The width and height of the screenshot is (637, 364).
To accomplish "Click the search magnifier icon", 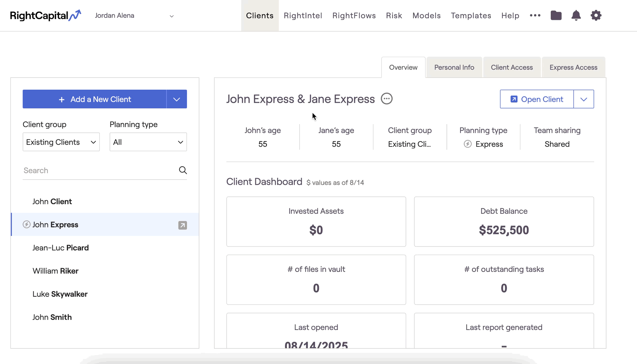I will coord(183,170).
